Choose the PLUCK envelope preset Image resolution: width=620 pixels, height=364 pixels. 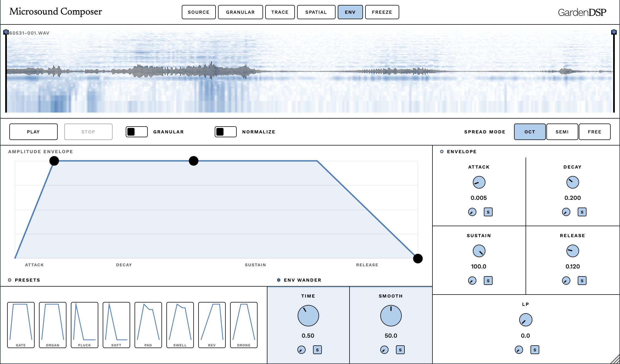coord(85,325)
